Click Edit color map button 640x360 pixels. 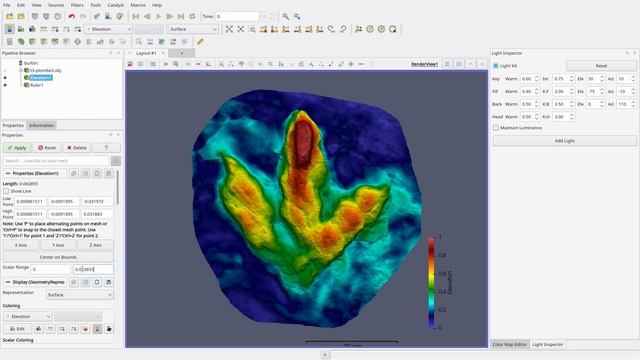click(17, 329)
